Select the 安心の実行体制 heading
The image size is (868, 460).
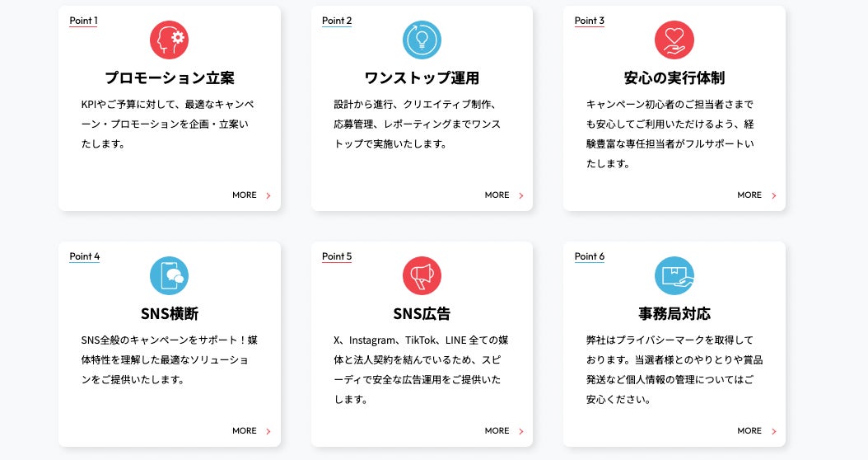674,78
